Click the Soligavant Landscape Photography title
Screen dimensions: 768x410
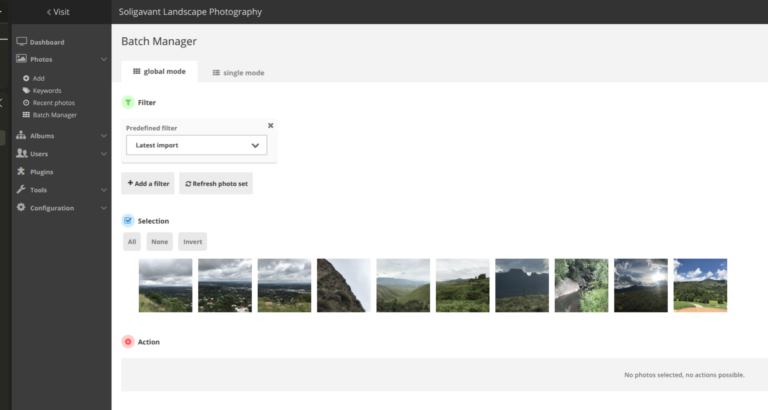click(x=190, y=12)
